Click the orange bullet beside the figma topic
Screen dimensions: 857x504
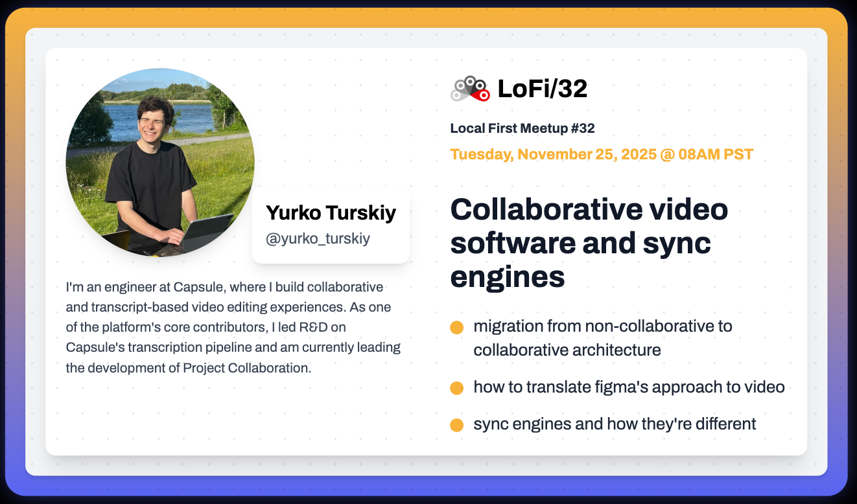(456, 388)
